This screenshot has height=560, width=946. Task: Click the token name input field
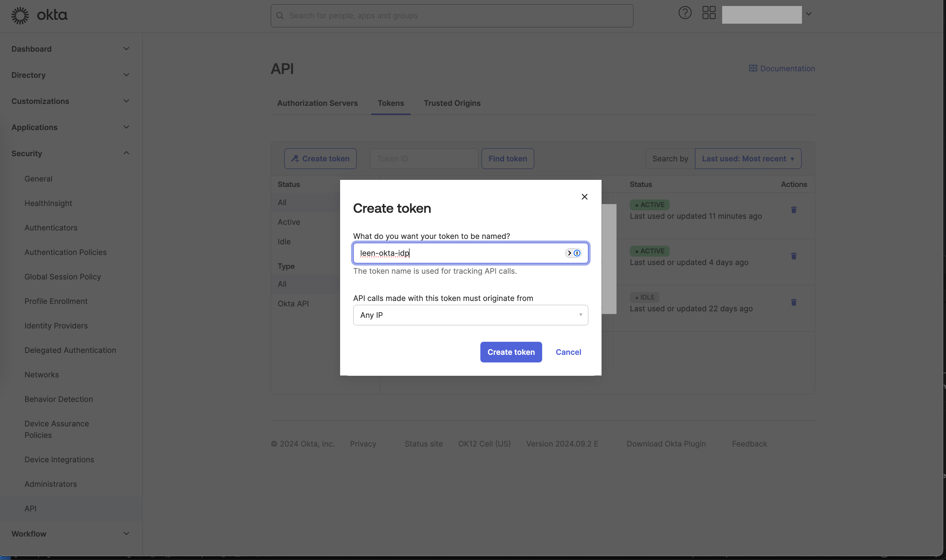point(457,253)
